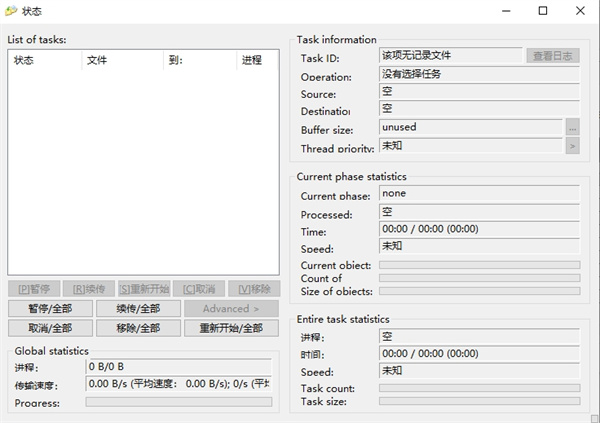Image resolution: width=600 pixels, height=423 pixels.
Task: Click the Global transfer speed field
Action: [179, 384]
